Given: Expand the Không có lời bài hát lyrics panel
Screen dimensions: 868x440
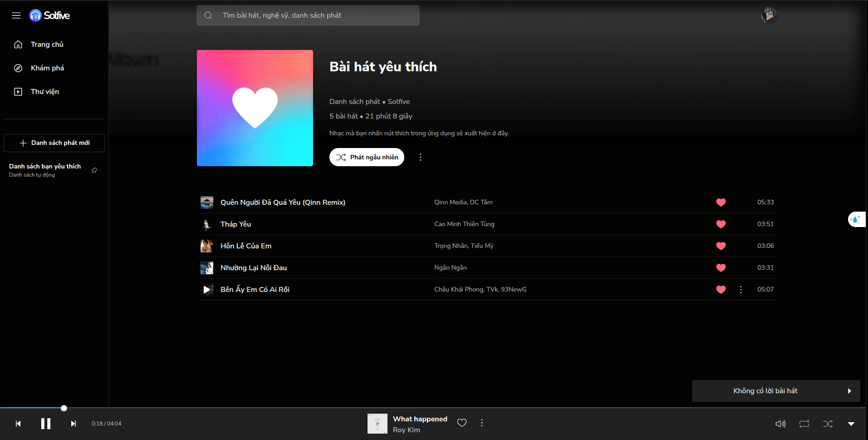Looking at the screenshot, I should [x=849, y=391].
